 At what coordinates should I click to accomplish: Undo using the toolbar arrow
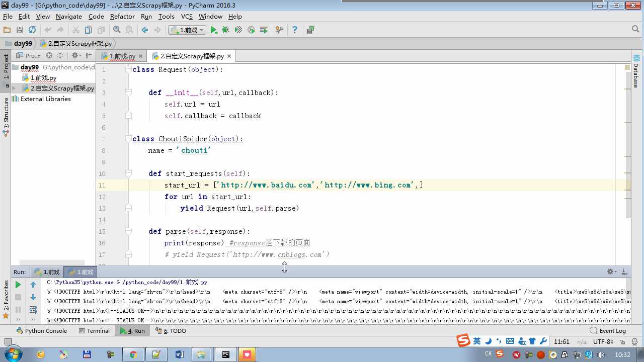coord(48,30)
